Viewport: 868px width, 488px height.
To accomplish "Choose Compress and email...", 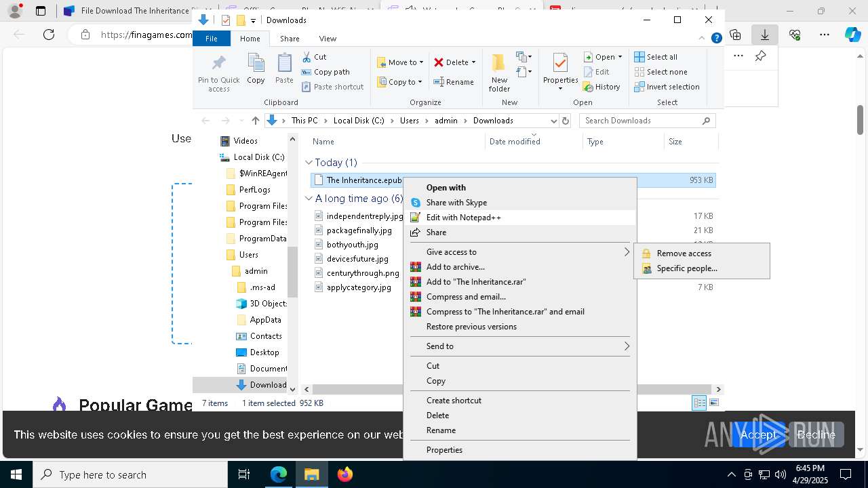I will (x=519, y=297).
